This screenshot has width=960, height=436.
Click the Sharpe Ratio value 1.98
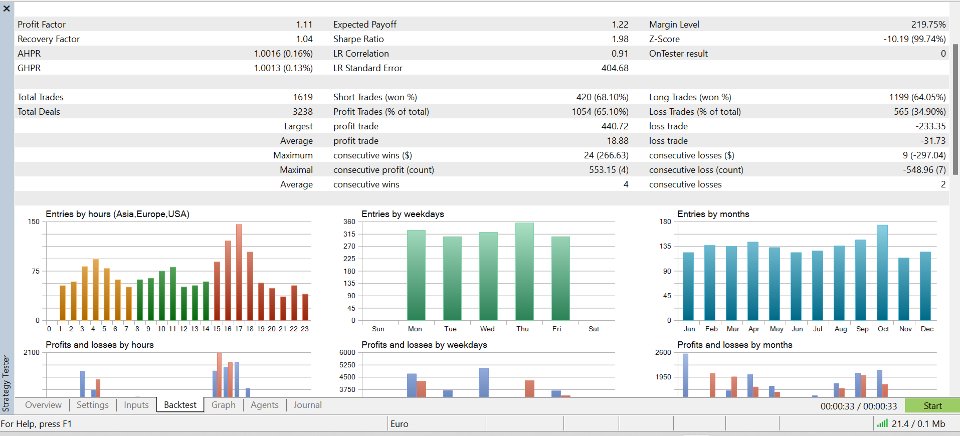[x=620, y=39]
